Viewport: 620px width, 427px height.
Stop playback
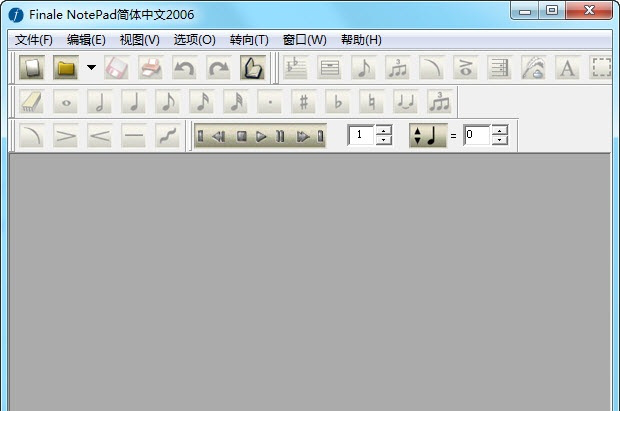tap(241, 136)
